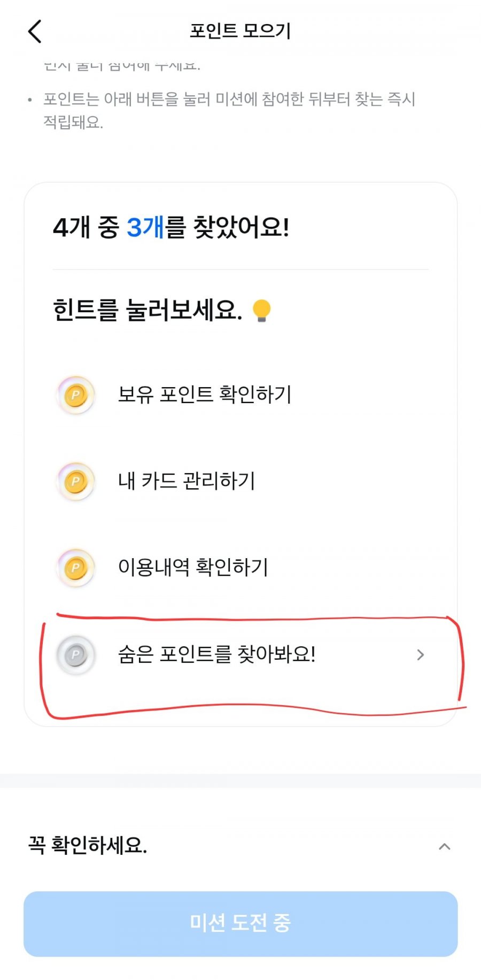Click the 포인트 모으기 page title
The width and height of the screenshot is (481, 980).
pyautogui.click(x=241, y=31)
